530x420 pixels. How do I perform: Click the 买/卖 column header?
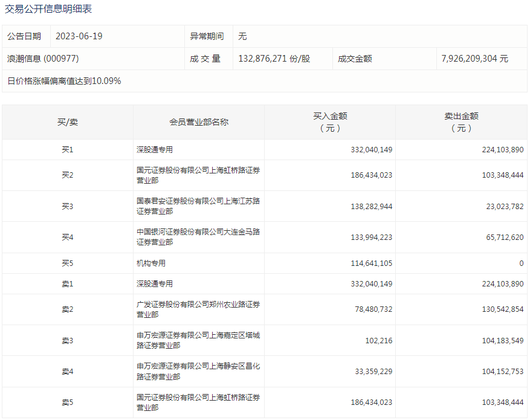pos(67,122)
